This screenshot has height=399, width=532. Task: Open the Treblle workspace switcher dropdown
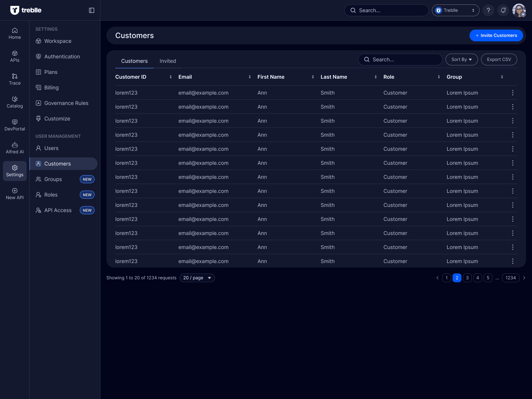click(455, 10)
